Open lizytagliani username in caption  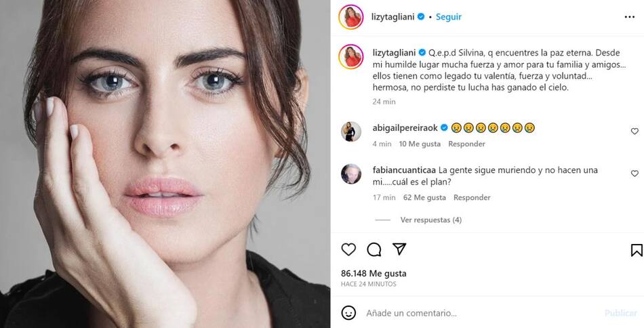pos(394,53)
